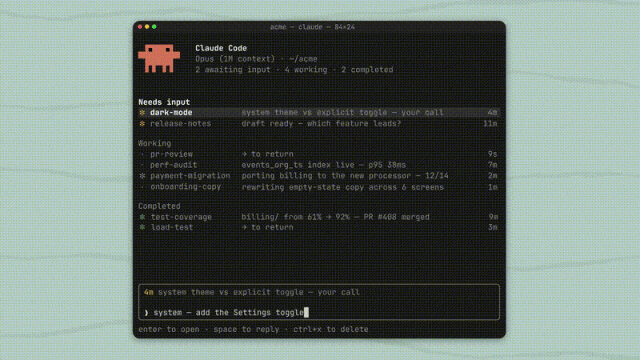The image size is (640, 360).
Task: Click the 'enter to open' hint
Action: [x=169, y=329]
